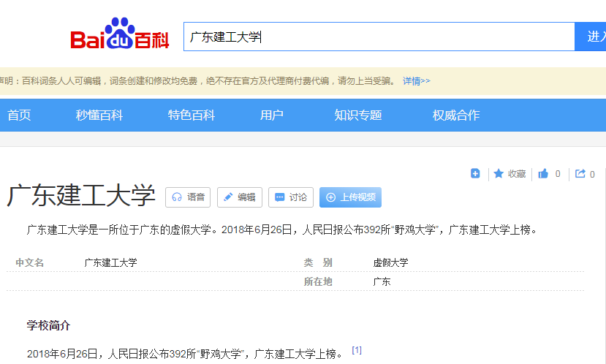Viewport: 606px width, 364px height.
Task: Click the chat bubble icon in 讨论
Action: point(279,197)
